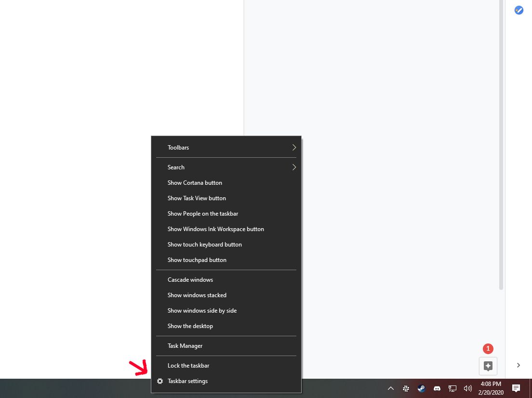
Task: Click the starred widget button with notification badge
Action: (488, 366)
